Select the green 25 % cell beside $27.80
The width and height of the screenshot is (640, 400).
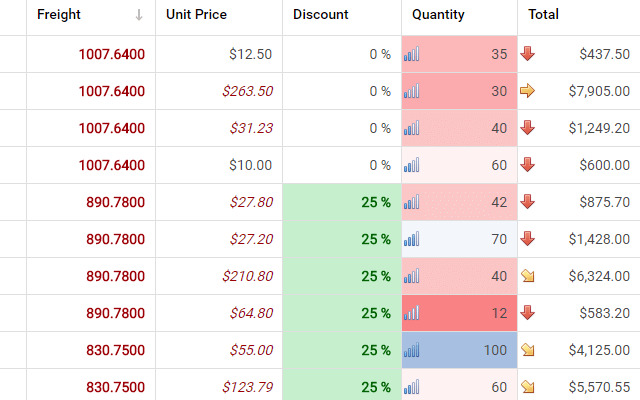[342, 202]
